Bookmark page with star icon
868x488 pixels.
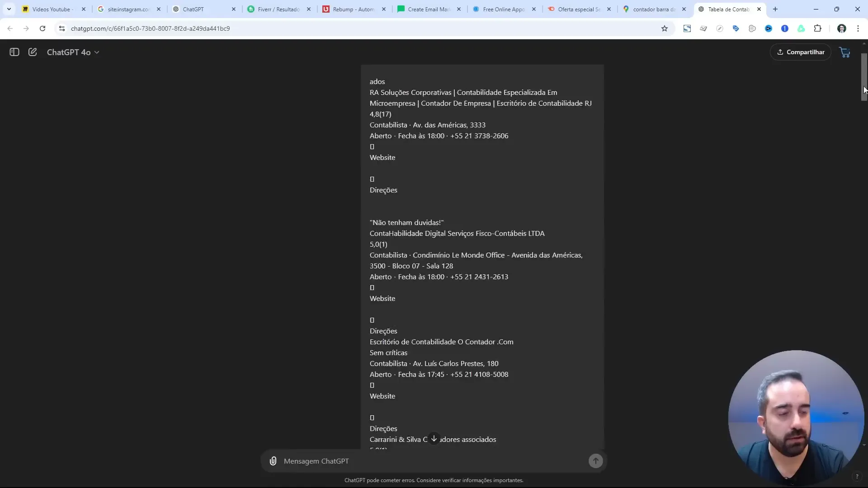pos(664,28)
